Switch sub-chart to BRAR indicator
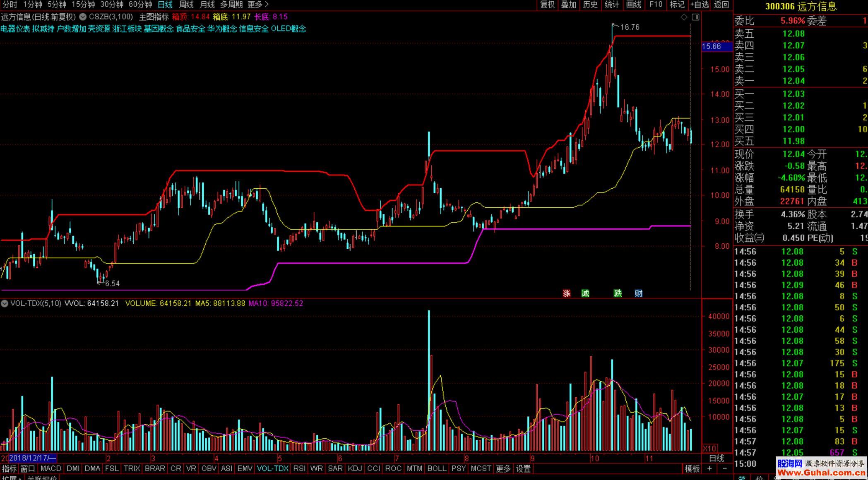868x480 pixels. tap(155, 468)
